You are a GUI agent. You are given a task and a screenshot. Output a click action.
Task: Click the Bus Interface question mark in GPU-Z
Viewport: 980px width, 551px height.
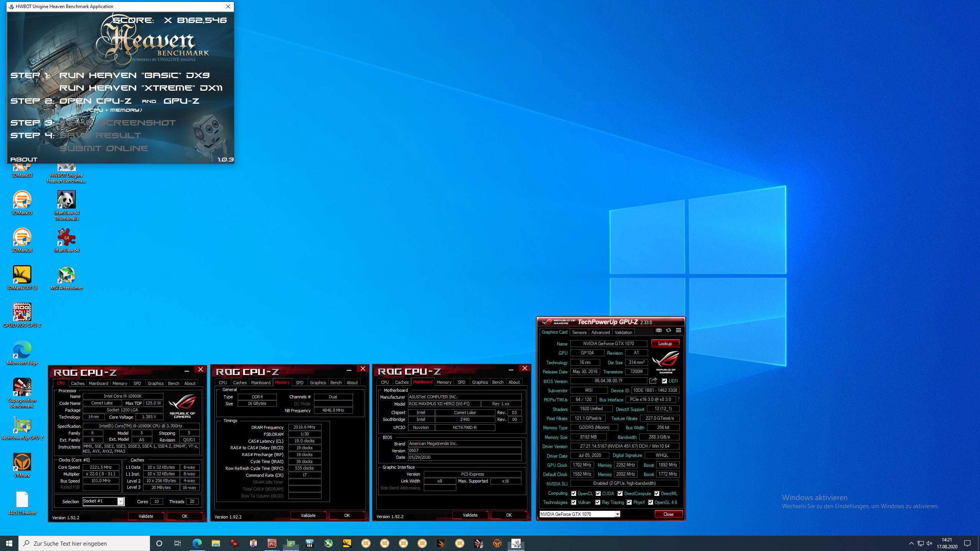(x=678, y=399)
